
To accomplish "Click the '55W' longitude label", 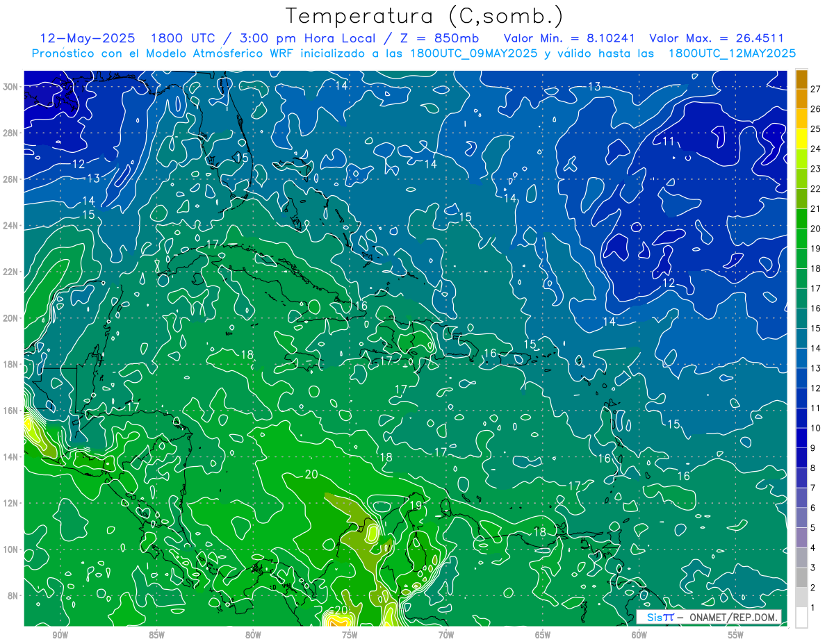I will [736, 635].
